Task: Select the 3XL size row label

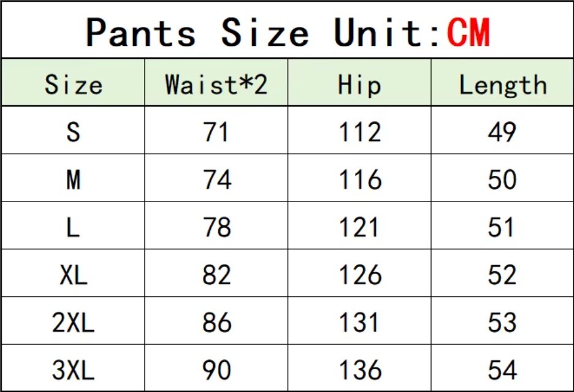Action: click(x=73, y=370)
